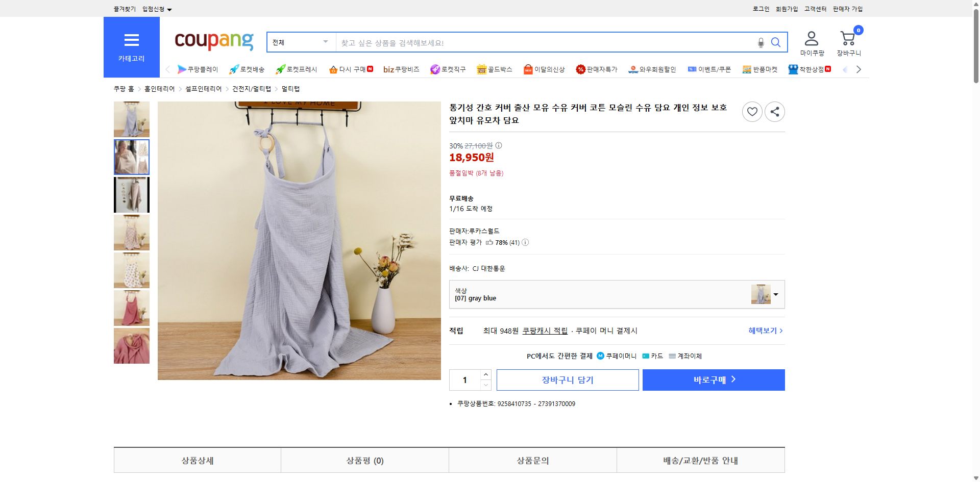Switch to the 상품평 tab
Image resolution: width=980 pixels, height=482 pixels.
click(x=364, y=460)
